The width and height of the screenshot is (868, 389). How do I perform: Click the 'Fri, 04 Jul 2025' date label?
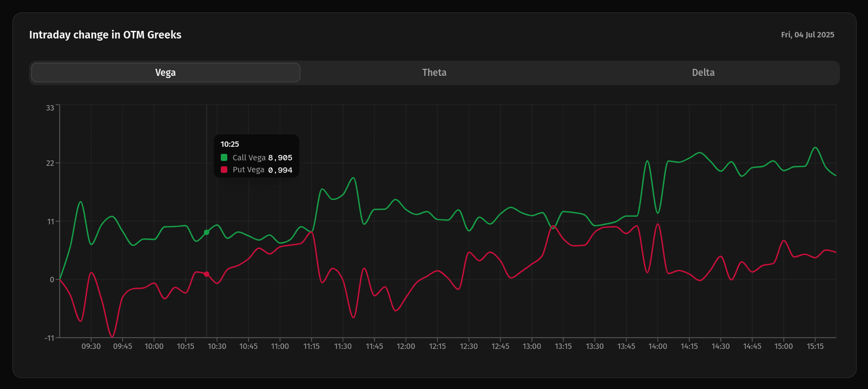807,35
